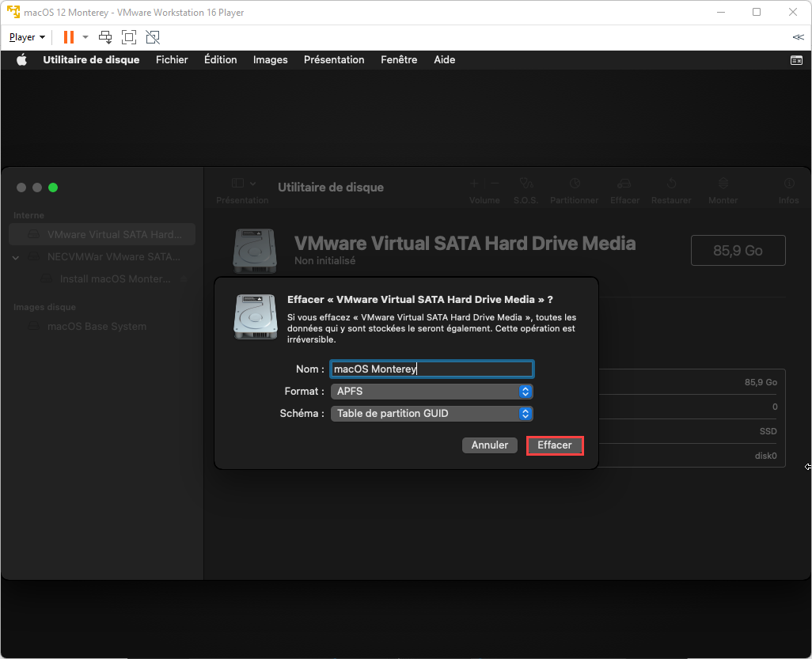Click the SSD type value

(x=768, y=431)
